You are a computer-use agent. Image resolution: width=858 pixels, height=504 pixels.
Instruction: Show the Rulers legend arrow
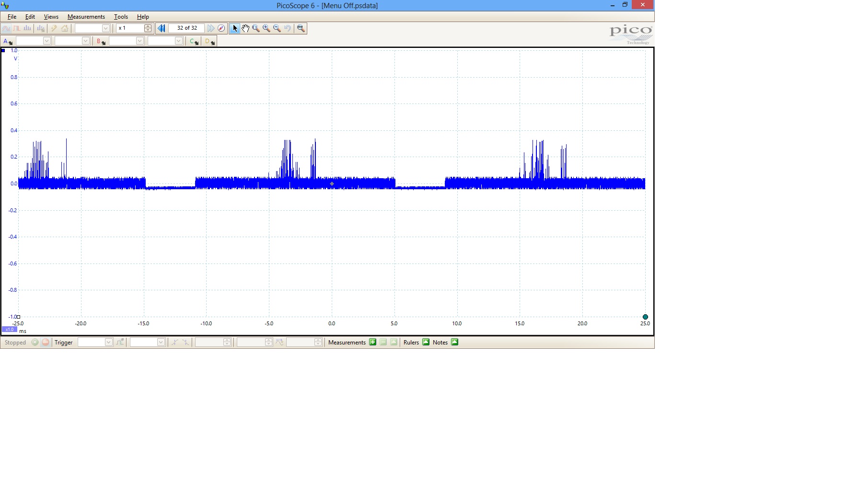point(426,342)
